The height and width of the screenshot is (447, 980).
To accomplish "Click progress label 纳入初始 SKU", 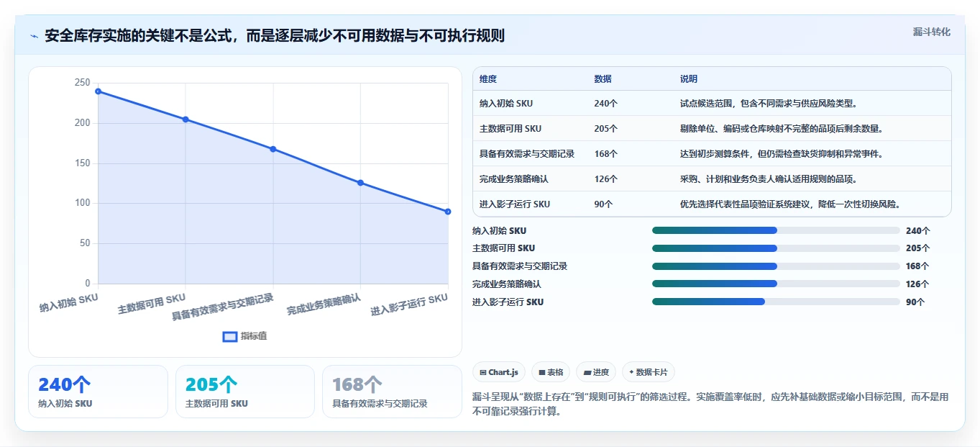I will [499, 231].
